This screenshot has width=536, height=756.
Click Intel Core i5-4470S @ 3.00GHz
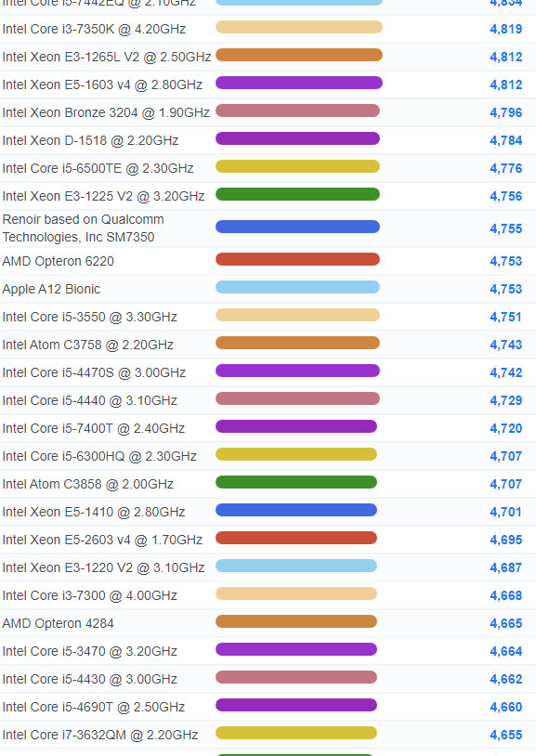pyautogui.click(x=94, y=372)
